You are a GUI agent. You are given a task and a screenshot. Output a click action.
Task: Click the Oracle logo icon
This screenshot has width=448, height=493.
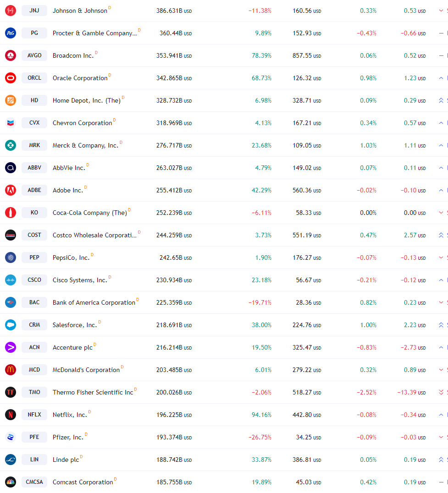tap(11, 78)
